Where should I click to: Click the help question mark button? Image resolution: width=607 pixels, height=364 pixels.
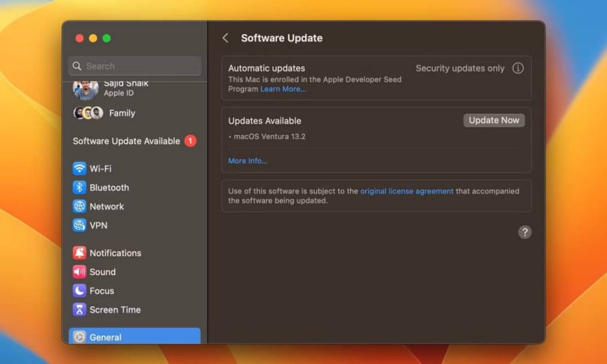coord(525,232)
